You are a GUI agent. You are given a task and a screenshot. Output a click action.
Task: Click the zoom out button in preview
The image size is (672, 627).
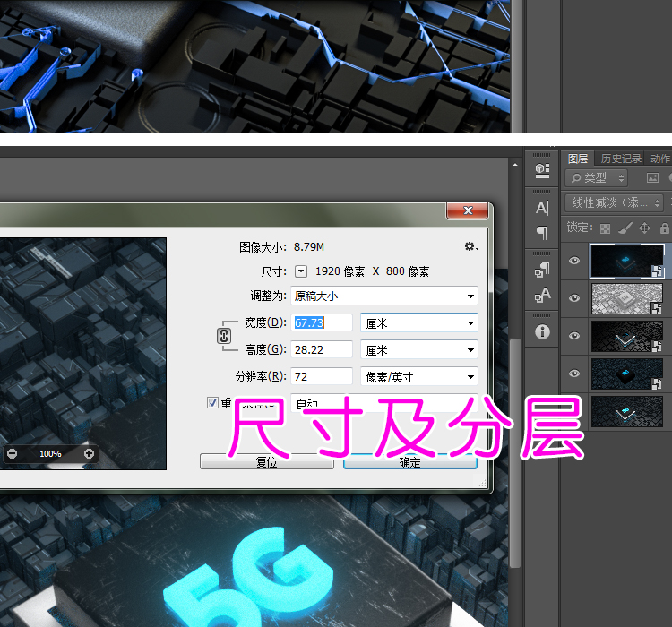click(12, 454)
